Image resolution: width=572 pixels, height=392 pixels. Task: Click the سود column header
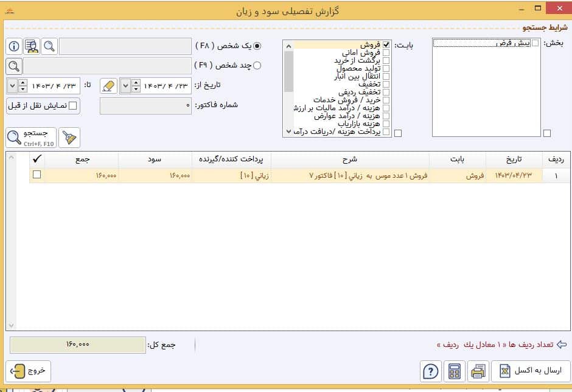tap(155, 159)
